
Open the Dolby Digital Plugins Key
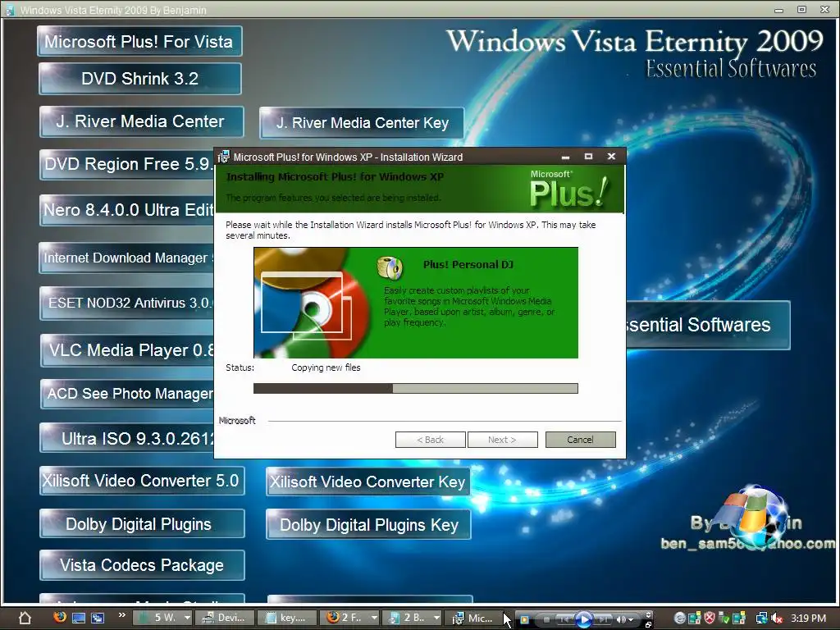[x=368, y=524]
